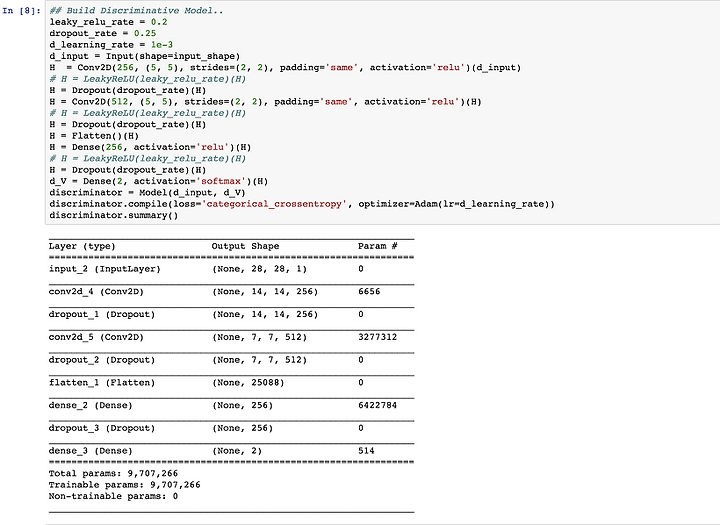The image size is (720, 525).
Task: Click the (None, 2) output shape
Action: pos(237,451)
